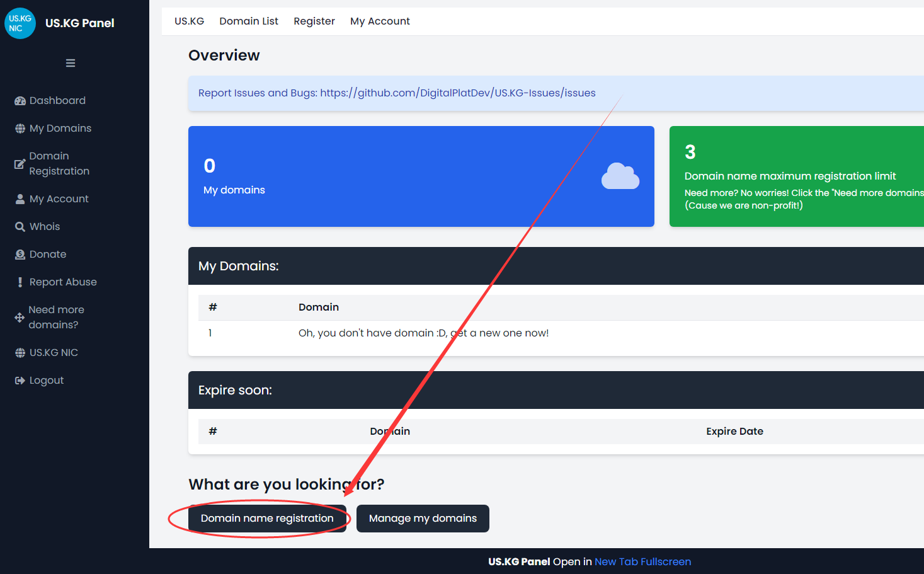Open the GitHub issues report link

pos(457,93)
